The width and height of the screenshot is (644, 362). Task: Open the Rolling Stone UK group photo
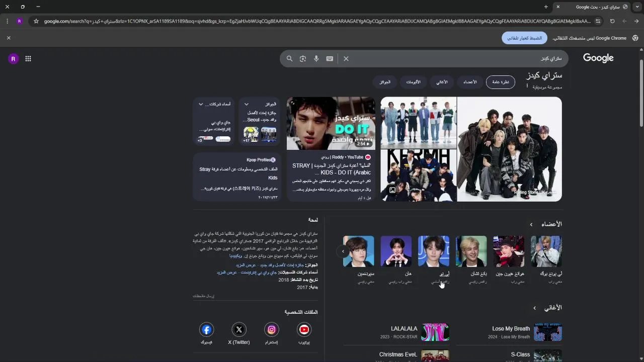(x=510, y=149)
